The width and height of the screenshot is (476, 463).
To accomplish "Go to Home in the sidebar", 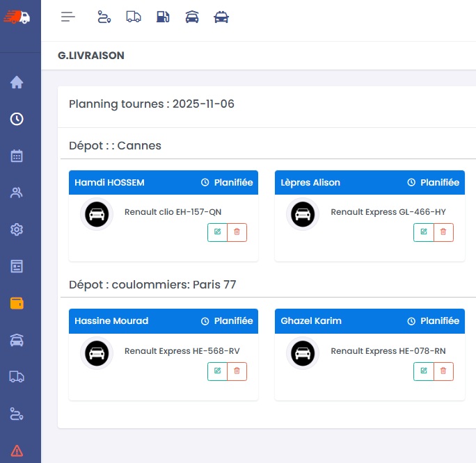I will (x=17, y=83).
